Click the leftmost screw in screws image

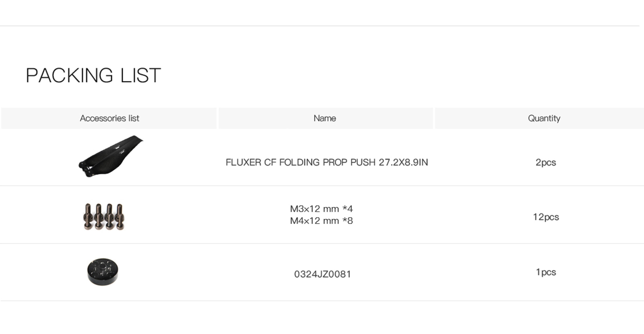tap(88, 216)
